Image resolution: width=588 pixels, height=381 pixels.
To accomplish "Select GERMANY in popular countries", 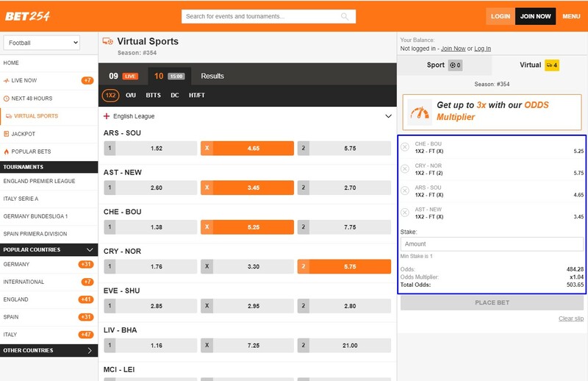I will click(x=49, y=264).
